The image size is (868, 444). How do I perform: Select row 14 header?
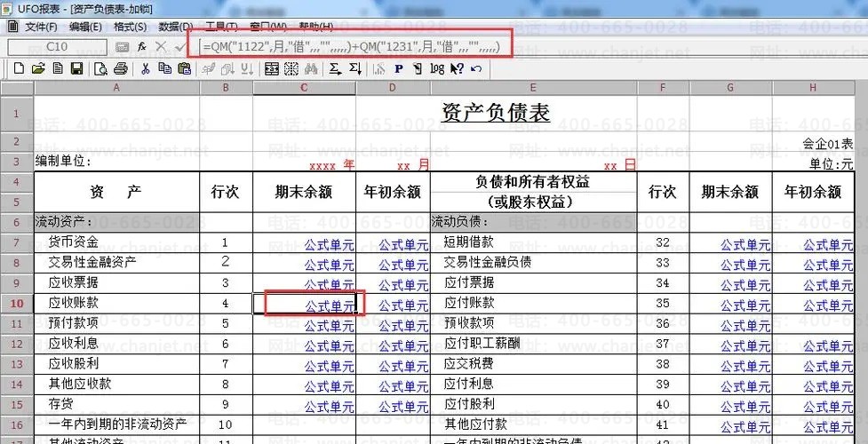tap(17, 385)
